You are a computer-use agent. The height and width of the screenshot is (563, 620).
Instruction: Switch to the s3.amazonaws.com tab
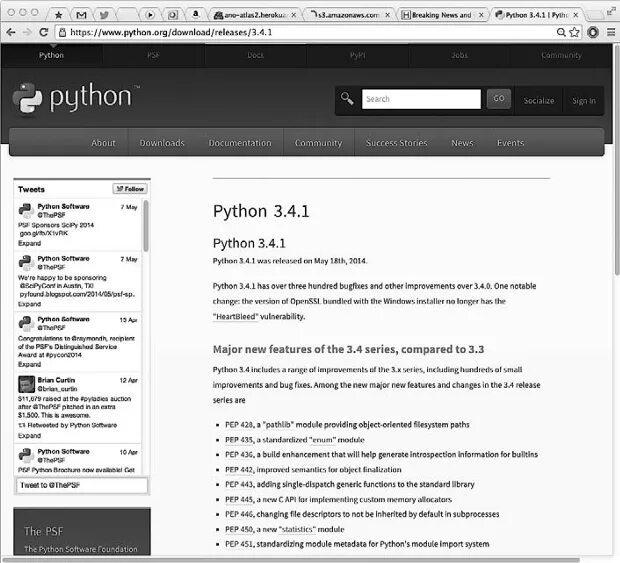pos(350,15)
